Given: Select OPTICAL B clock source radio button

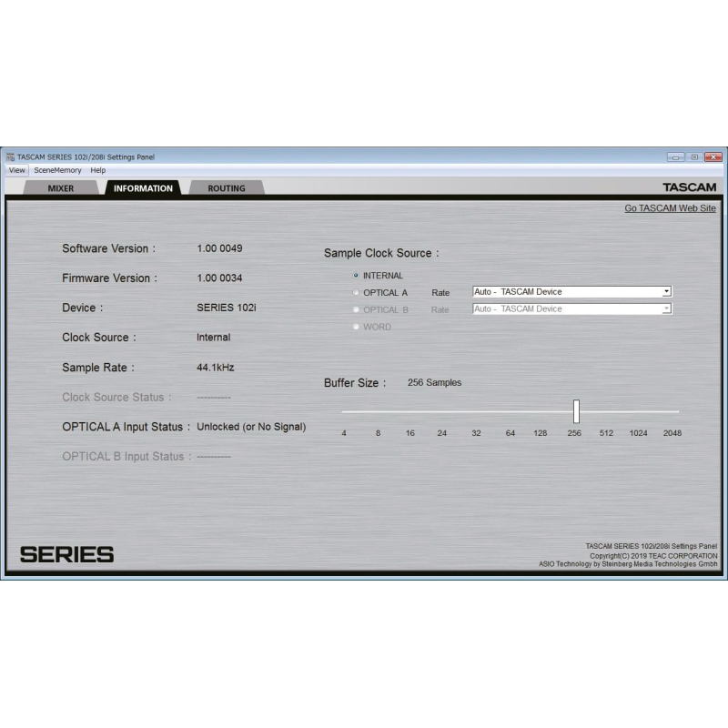Looking at the screenshot, I should pyautogui.click(x=356, y=309).
